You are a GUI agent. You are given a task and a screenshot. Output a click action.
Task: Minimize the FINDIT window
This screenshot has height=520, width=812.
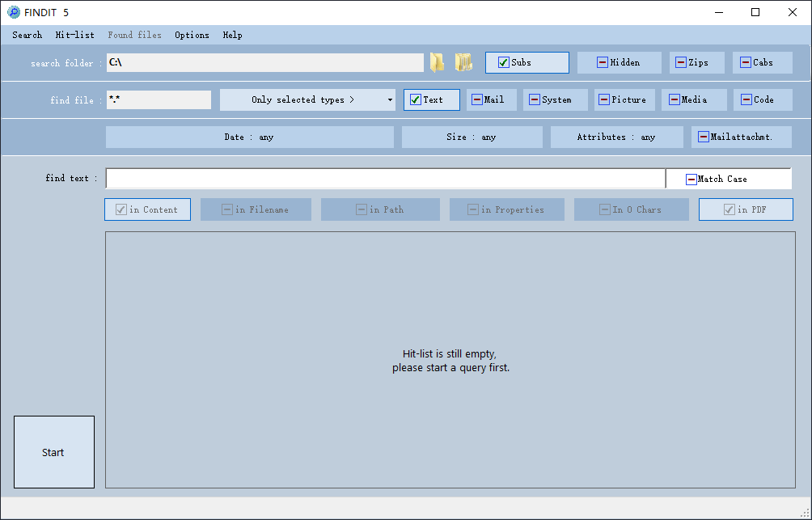[x=719, y=12]
